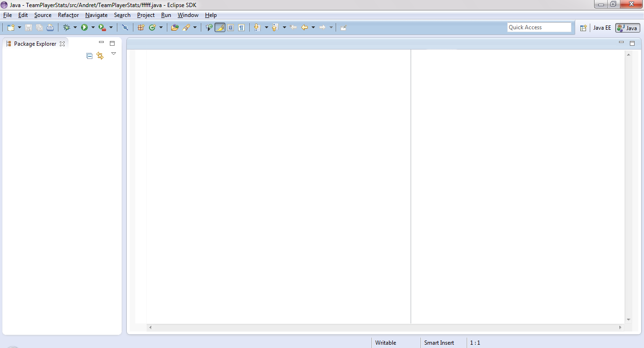Open the Navigate menu
This screenshot has width=644, height=348.
point(97,15)
